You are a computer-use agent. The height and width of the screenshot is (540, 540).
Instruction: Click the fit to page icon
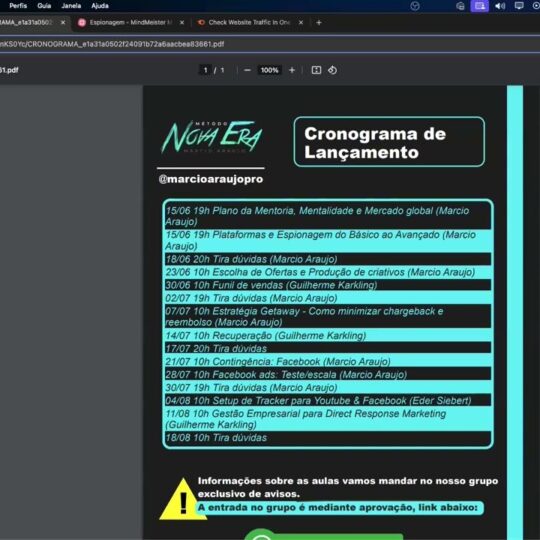click(316, 70)
